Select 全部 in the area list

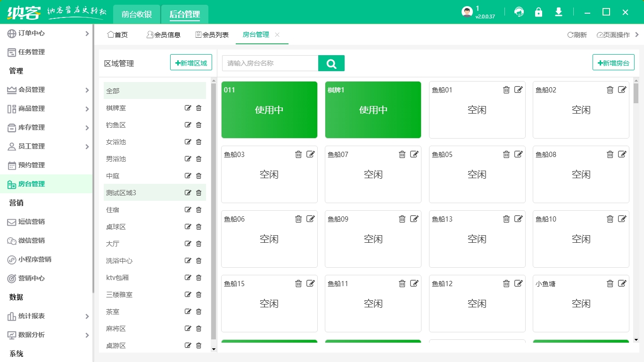tap(155, 90)
